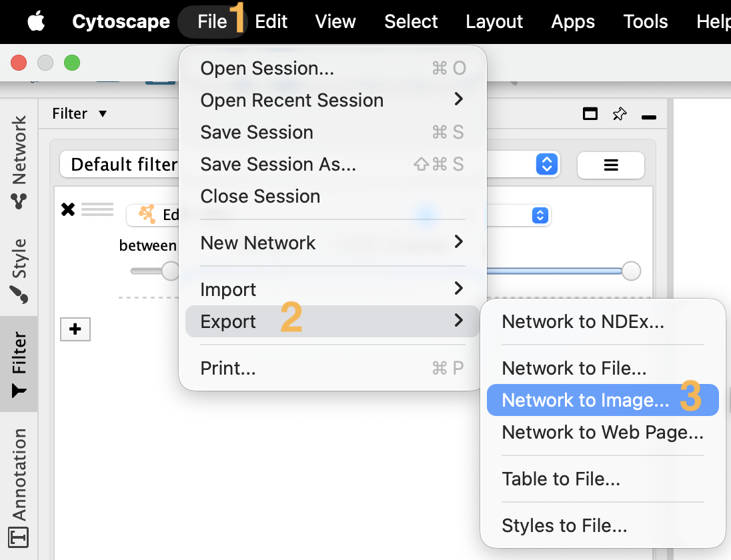Expand the Filter panel title dropdown arrow
731x560 pixels.
pyautogui.click(x=103, y=114)
